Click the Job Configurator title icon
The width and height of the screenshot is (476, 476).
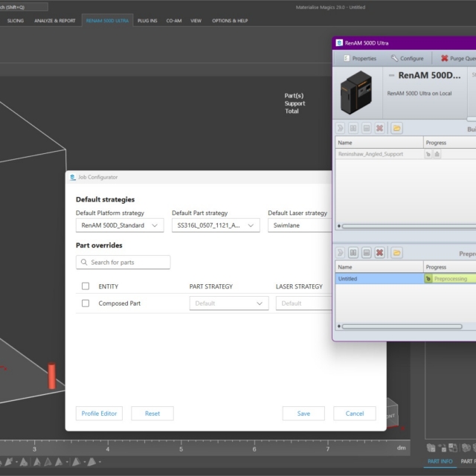pos(73,177)
